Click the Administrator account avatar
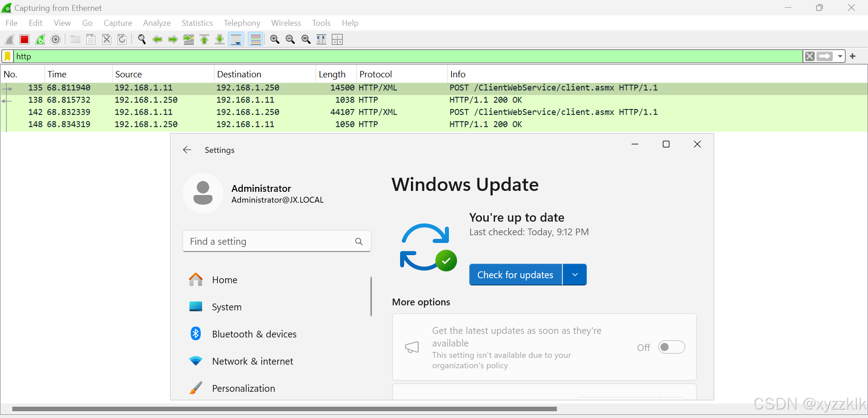The height and width of the screenshot is (418, 868). [x=203, y=193]
